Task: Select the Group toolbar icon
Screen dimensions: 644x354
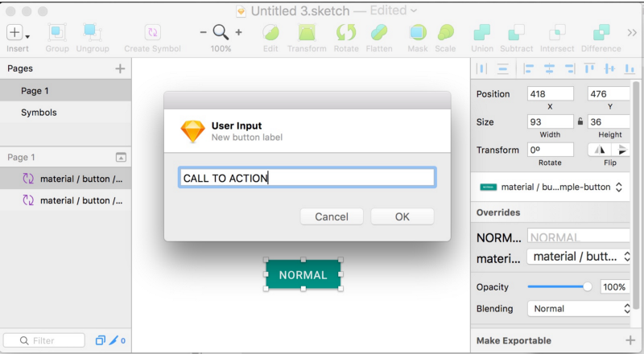Action: point(57,32)
